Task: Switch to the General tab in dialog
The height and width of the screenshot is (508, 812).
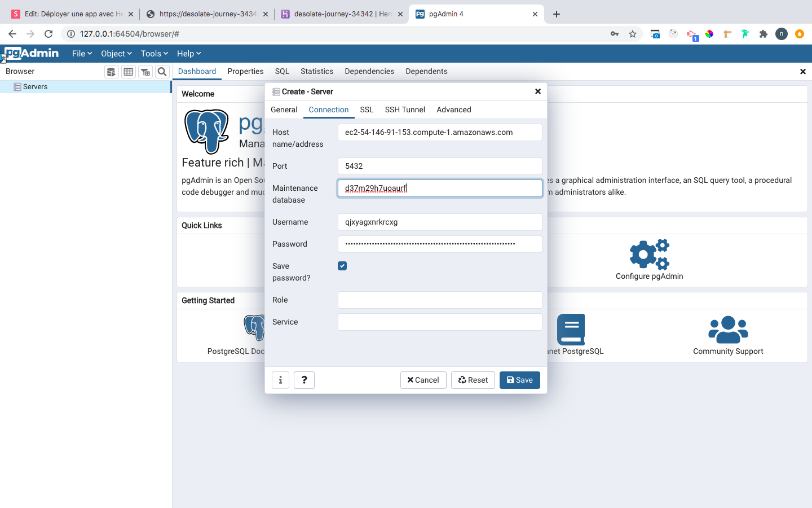Action: [284, 110]
